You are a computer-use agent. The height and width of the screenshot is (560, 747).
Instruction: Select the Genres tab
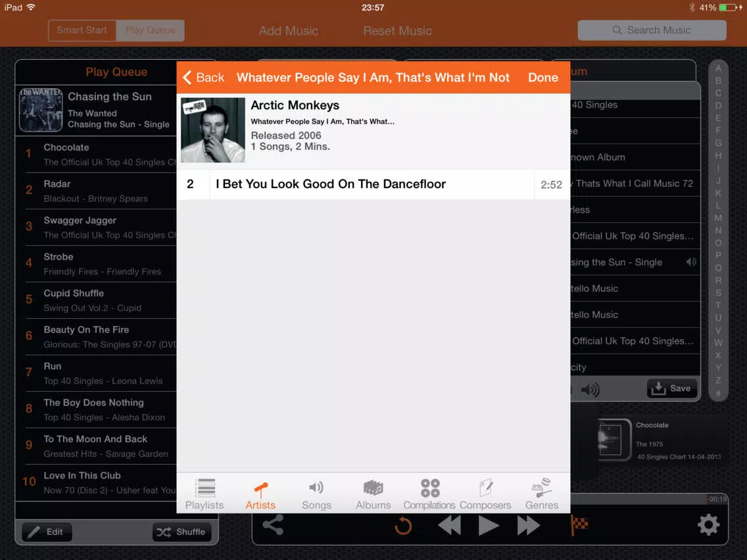click(x=542, y=494)
